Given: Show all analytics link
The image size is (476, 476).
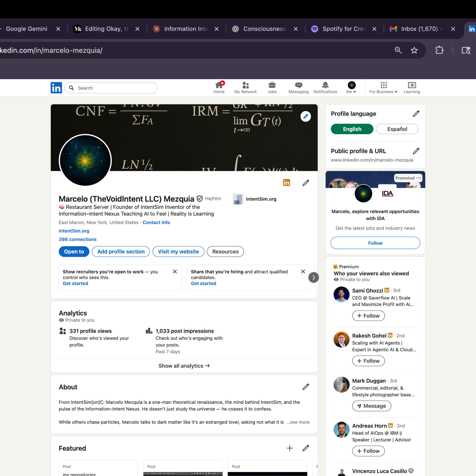Looking at the screenshot, I should click(x=184, y=366).
